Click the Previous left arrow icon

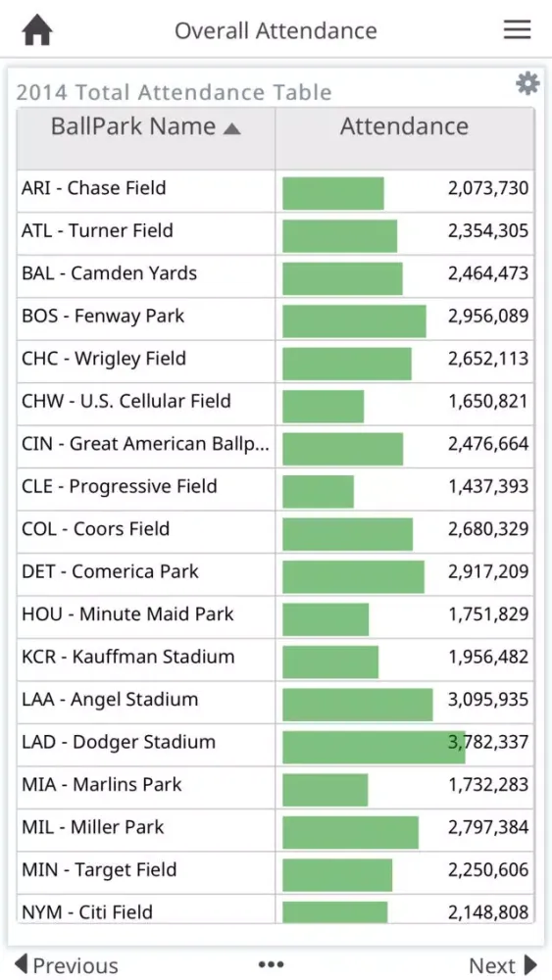pyautogui.click(x=21, y=963)
